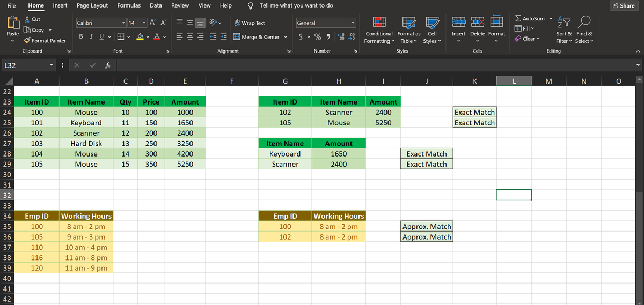
Task: Toggle Bold formatting
Action: (x=80, y=37)
